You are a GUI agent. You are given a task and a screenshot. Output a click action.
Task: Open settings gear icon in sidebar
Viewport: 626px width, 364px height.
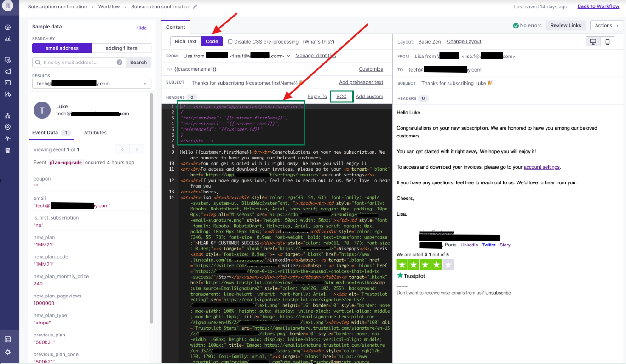tap(7, 352)
